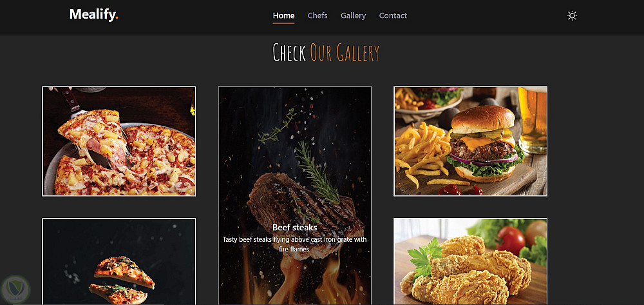The image size is (644, 305).
Task: Click the watermark badge in the bottom corner
Action: pyautogui.click(x=15, y=290)
